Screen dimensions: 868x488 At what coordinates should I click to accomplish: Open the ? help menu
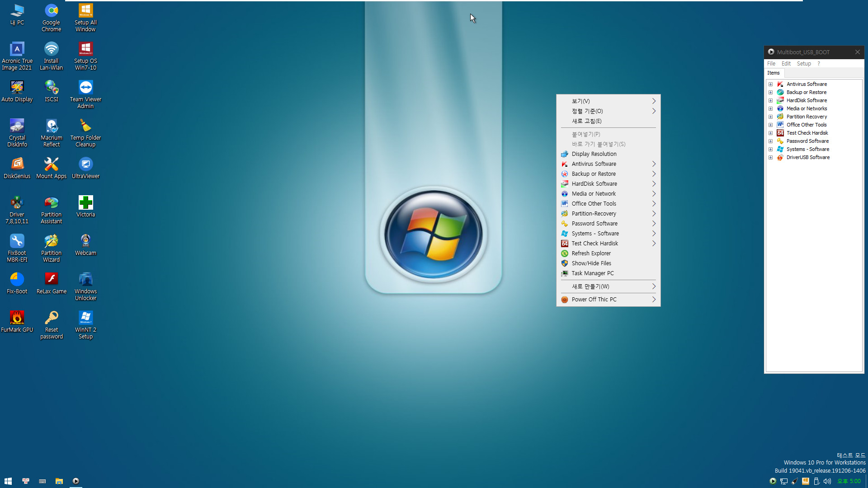pos(818,64)
